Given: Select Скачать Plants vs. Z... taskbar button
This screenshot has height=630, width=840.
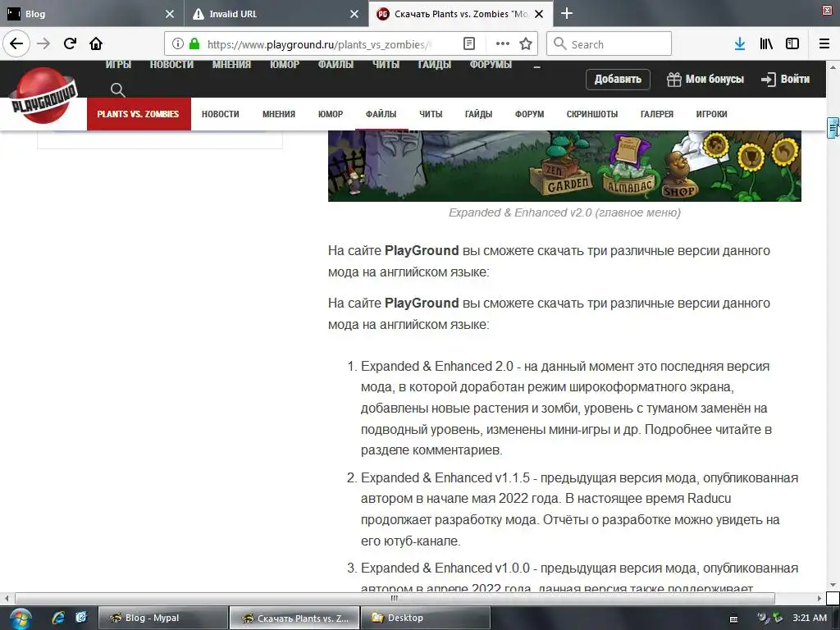Looking at the screenshot, I should point(294,619).
